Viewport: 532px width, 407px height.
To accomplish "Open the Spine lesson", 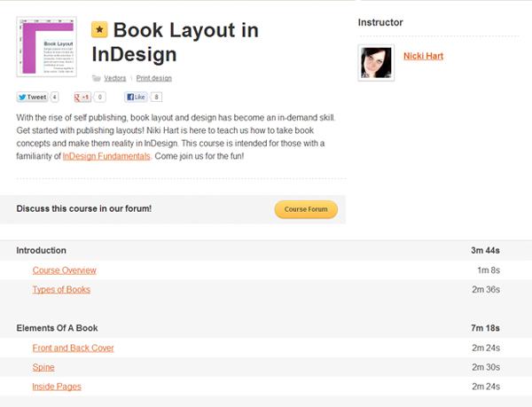I will pyautogui.click(x=43, y=367).
